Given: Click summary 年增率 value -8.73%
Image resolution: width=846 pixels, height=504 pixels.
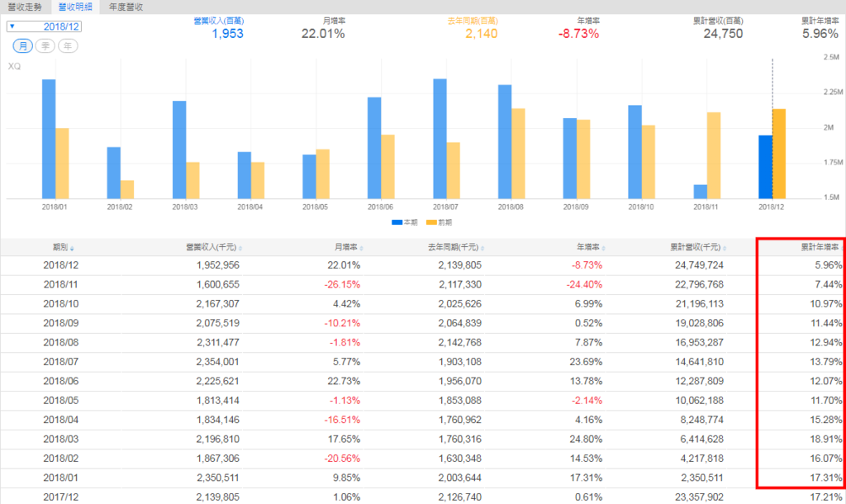Looking at the screenshot, I should (578, 33).
